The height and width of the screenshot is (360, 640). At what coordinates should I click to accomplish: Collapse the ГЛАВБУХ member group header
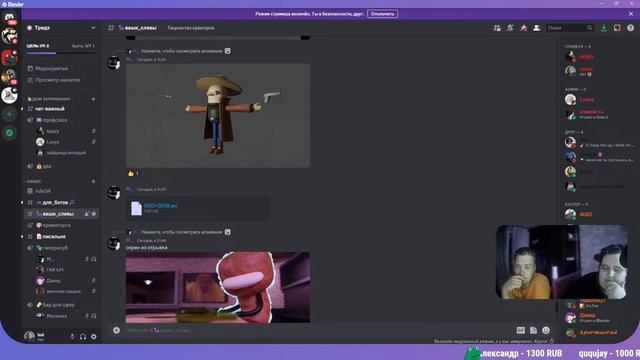pyautogui.click(x=578, y=47)
